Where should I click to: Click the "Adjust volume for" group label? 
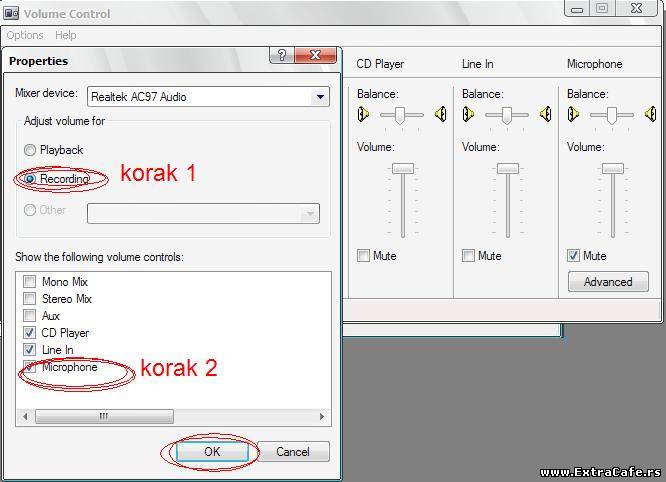point(65,121)
